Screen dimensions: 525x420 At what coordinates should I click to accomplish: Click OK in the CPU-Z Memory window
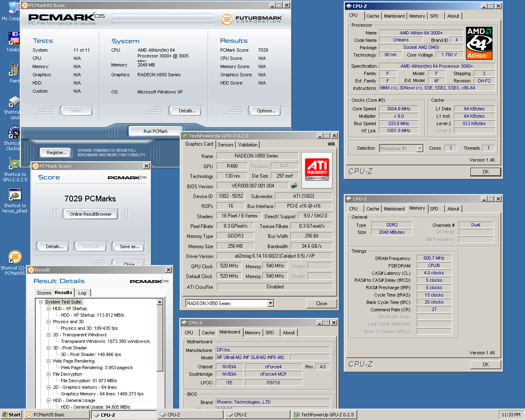point(486,364)
